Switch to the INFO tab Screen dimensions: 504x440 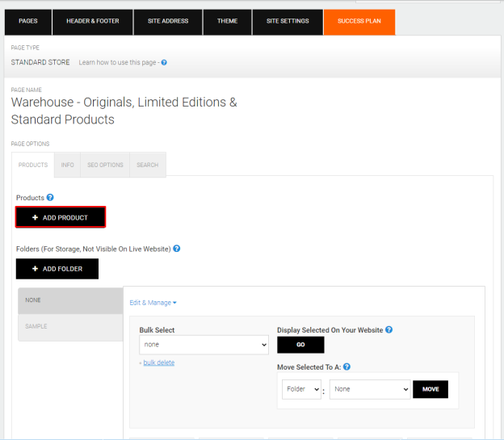(x=67, y=165)
